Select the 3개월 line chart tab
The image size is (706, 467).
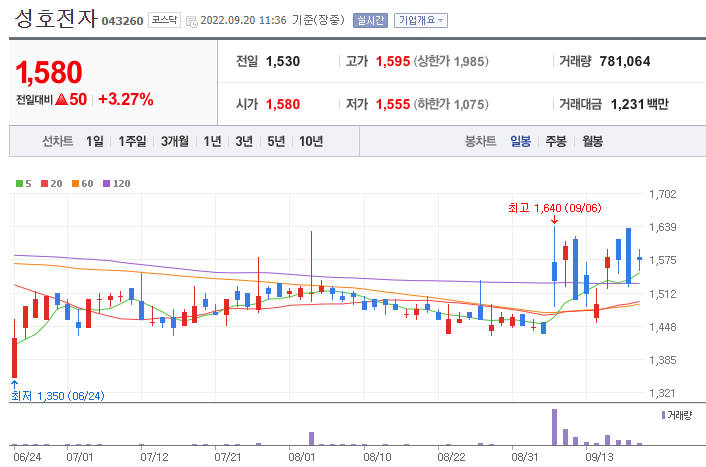click(175, 141)
